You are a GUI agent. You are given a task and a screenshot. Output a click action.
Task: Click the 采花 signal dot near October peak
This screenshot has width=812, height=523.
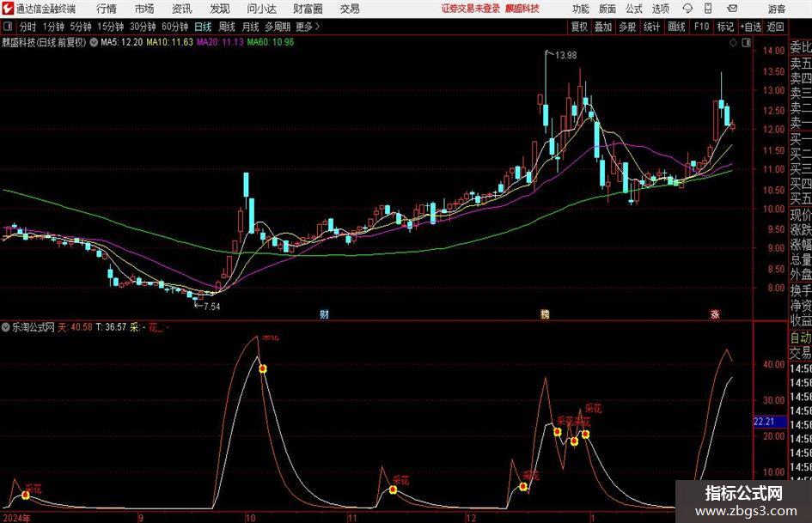click(x=263, y=368)
